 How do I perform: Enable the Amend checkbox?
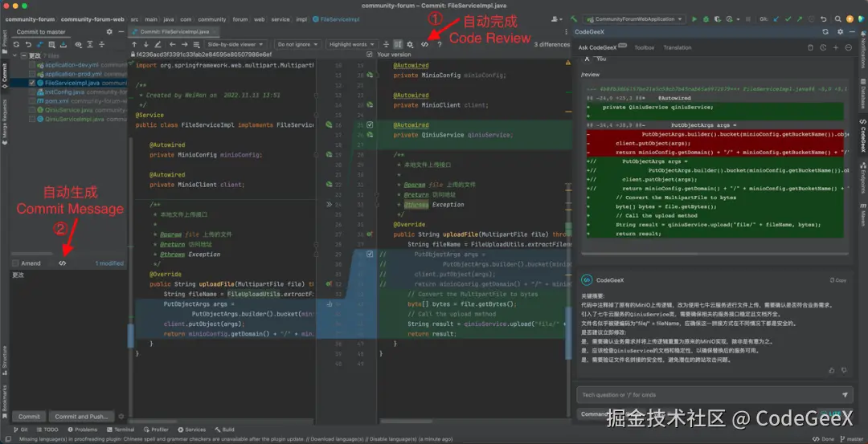pyautogui.click(x=15, y=263)
